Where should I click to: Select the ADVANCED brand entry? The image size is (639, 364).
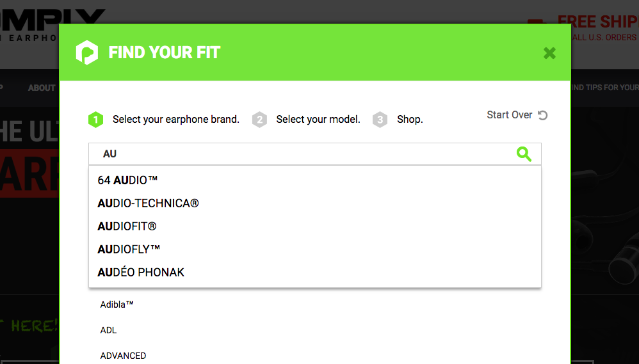pos(123,356)
